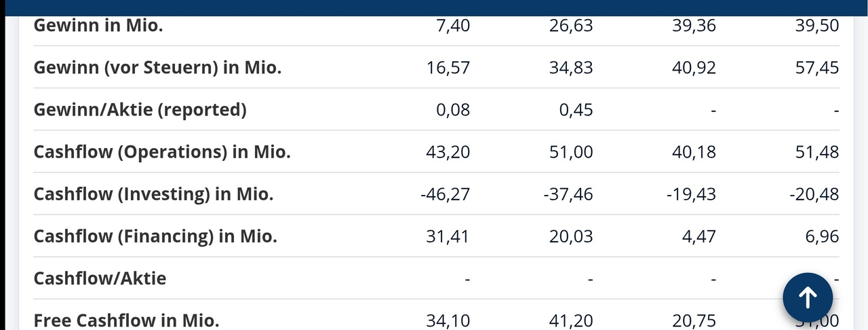Select the Gewinn in Mio. row label
The height and width of the screenshot is (330, 868).
click(98, 26)
